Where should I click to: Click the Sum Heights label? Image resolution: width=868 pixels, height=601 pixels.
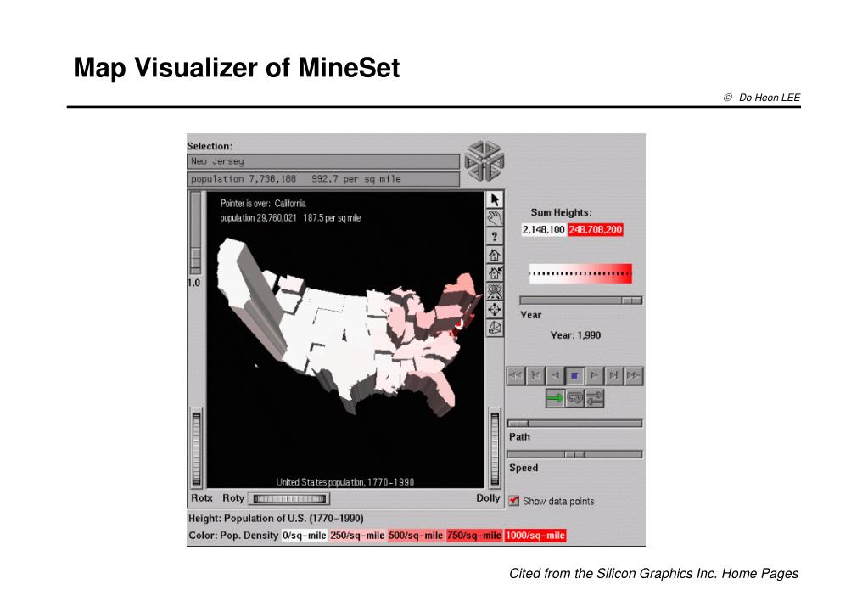562,213
